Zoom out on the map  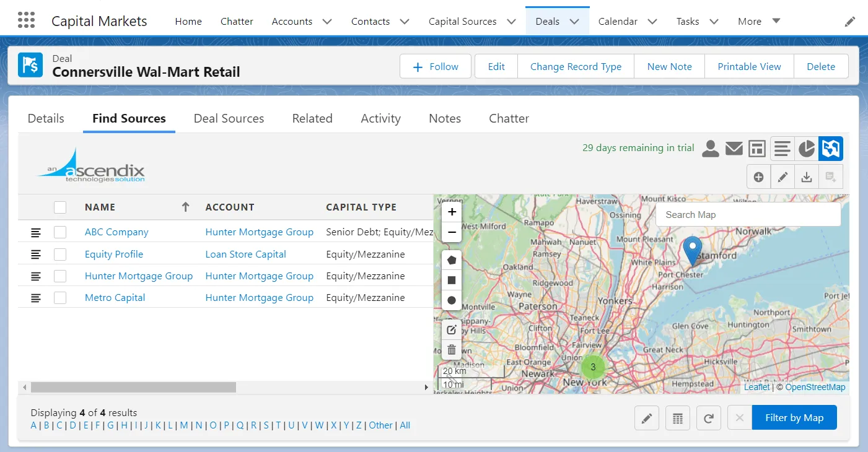452,232
